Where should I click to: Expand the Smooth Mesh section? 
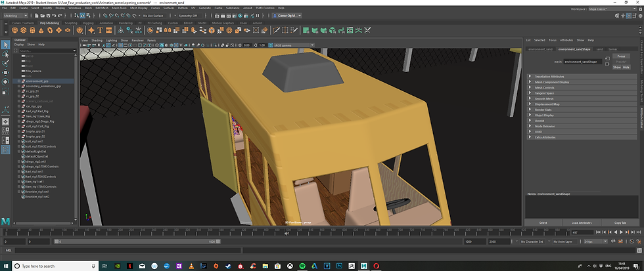coord(543,98)
